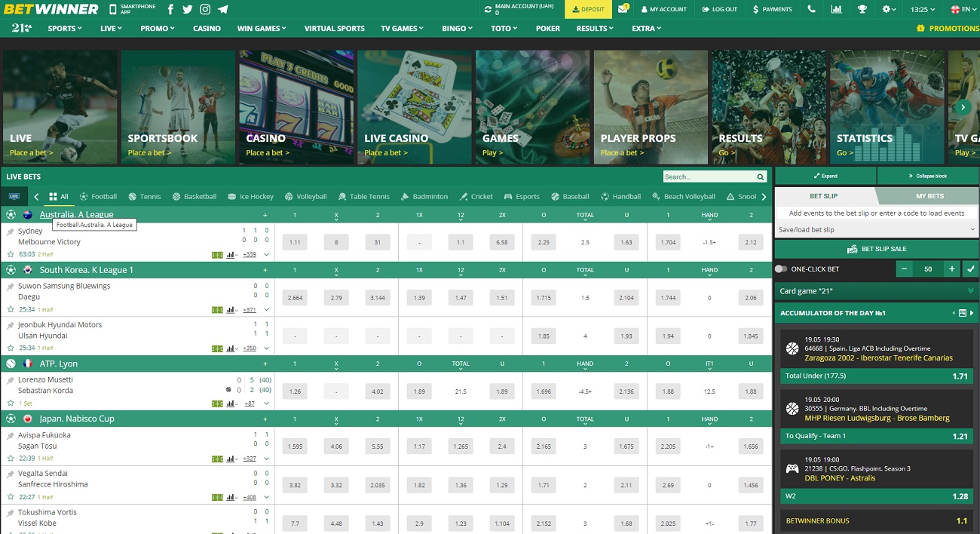Decrease one-click bet stake

(x=904, y=269)
